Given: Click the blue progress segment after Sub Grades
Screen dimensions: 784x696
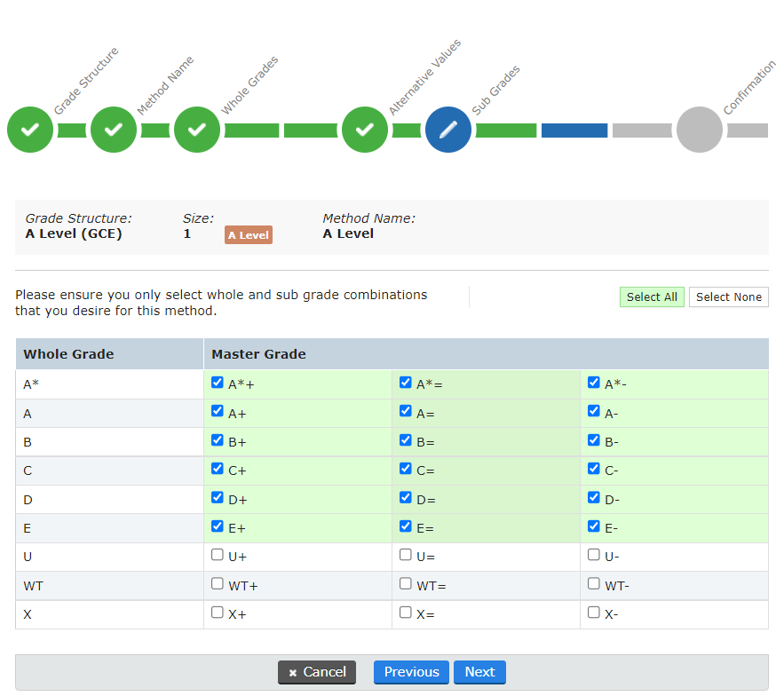Looking at the screenshot, I should [x=574, y=130].
